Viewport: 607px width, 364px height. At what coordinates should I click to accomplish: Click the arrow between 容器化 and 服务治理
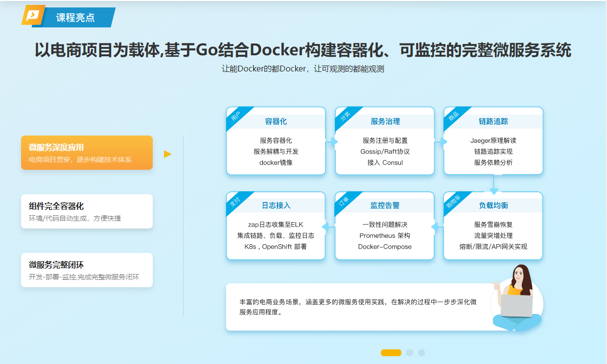click(334, 142)
